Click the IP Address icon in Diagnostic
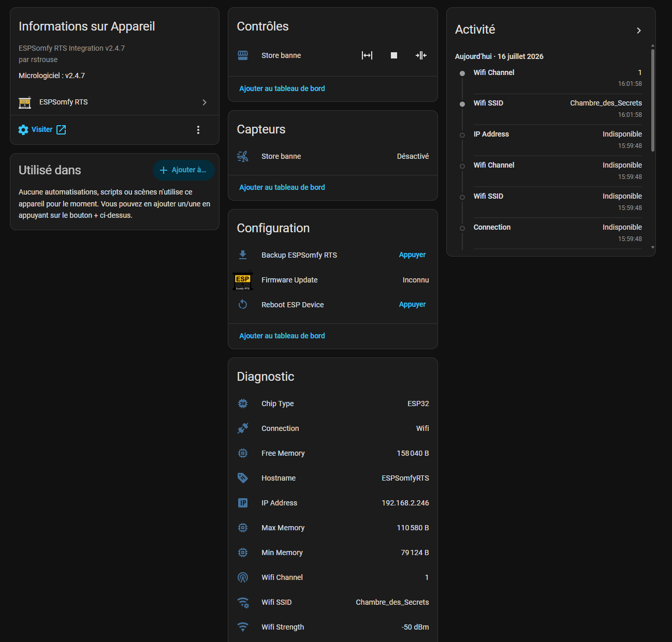 [x=243, y=503]
